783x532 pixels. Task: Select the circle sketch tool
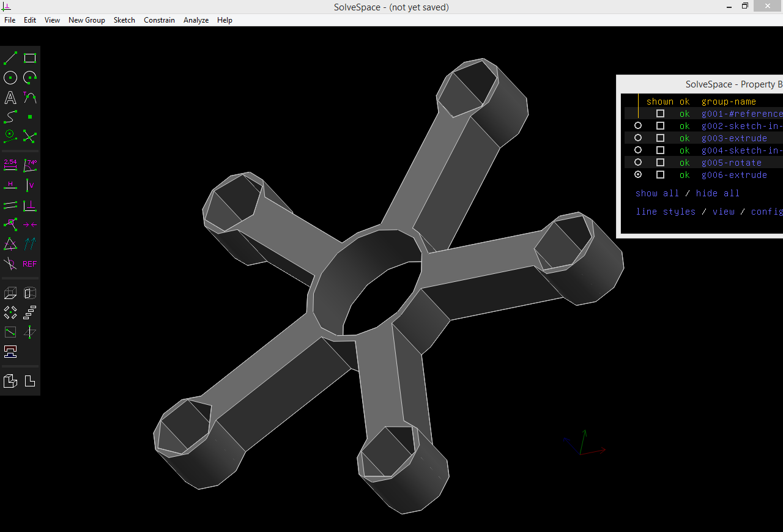10,78
